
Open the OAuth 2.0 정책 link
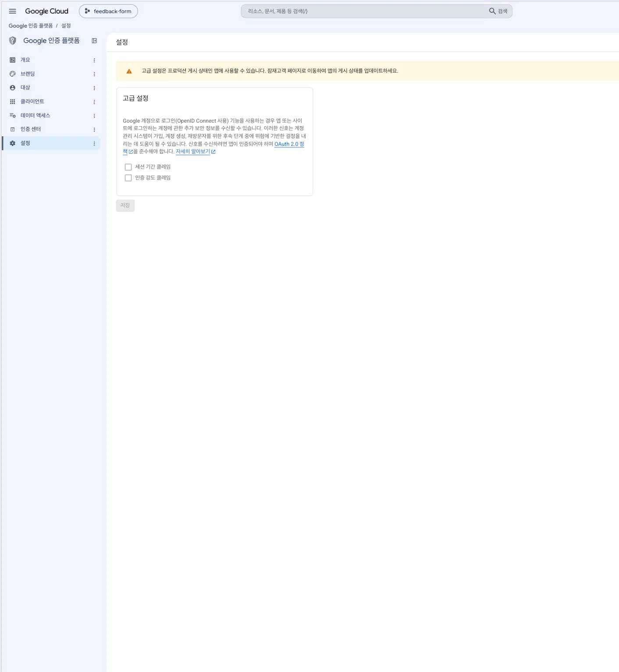(x=289, y=144)
